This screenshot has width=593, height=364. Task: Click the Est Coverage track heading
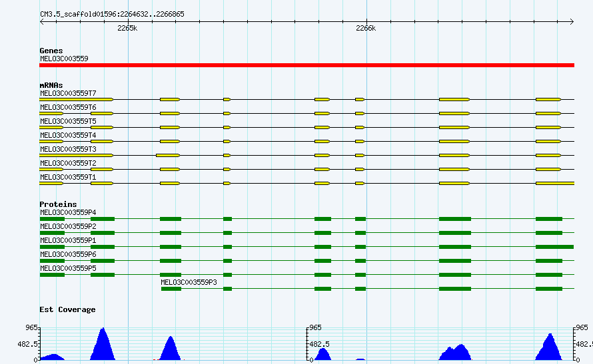(x=67, y=309)
